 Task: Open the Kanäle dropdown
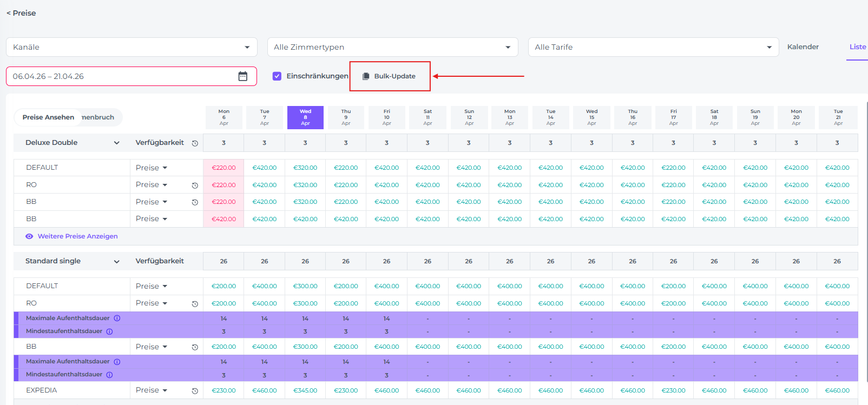coord(131,47)
